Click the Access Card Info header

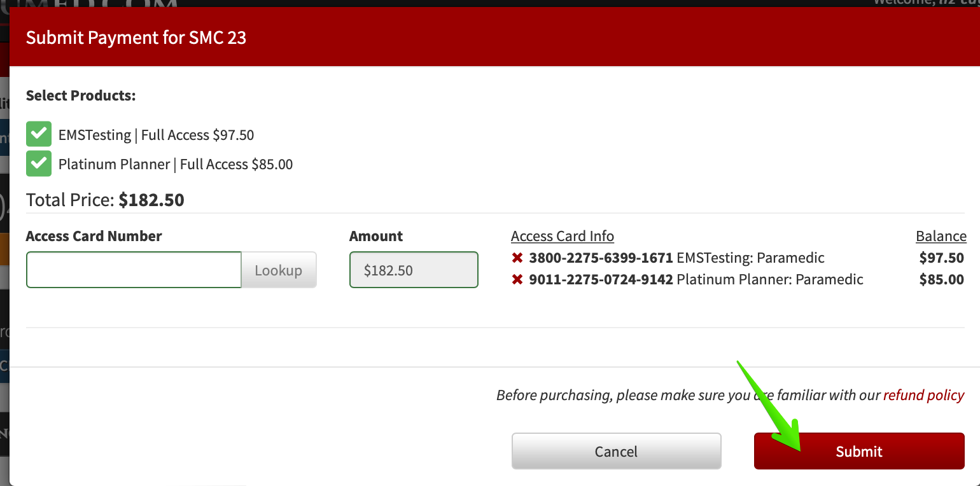[562, 235]
